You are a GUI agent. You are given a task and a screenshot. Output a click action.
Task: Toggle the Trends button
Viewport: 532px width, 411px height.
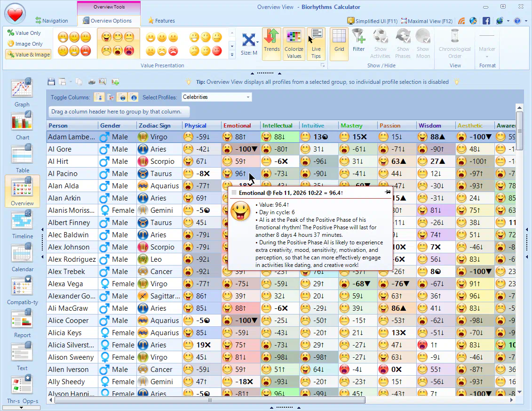pos(271,43)
